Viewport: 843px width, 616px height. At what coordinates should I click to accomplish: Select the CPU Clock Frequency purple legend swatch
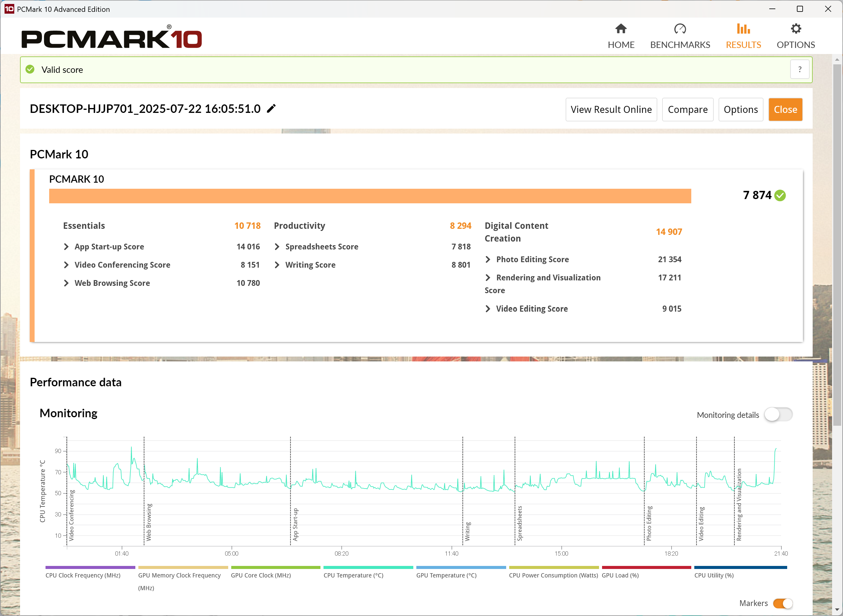(x=90, y=567)
